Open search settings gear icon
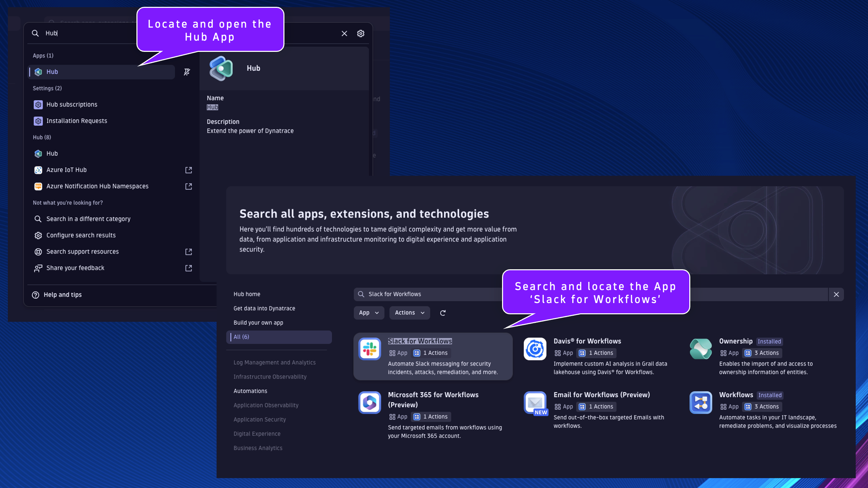868x488 pixels. click(361, 33)
